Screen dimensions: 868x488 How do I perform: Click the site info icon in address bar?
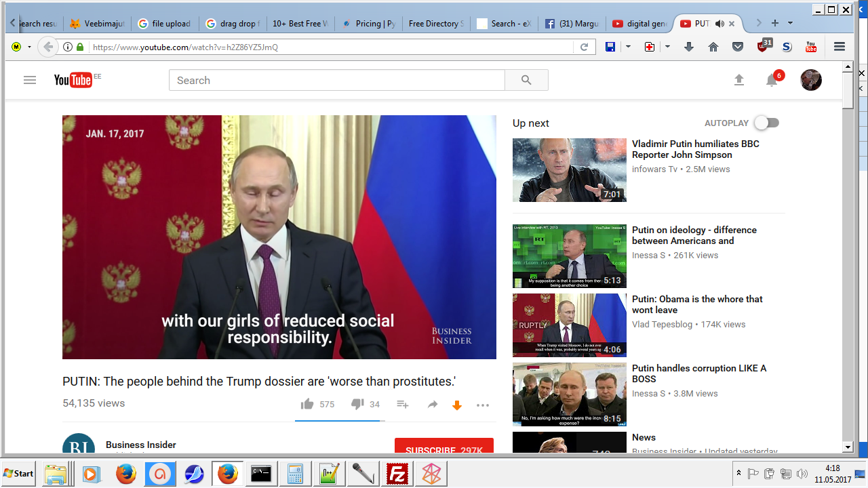(68, 47)
